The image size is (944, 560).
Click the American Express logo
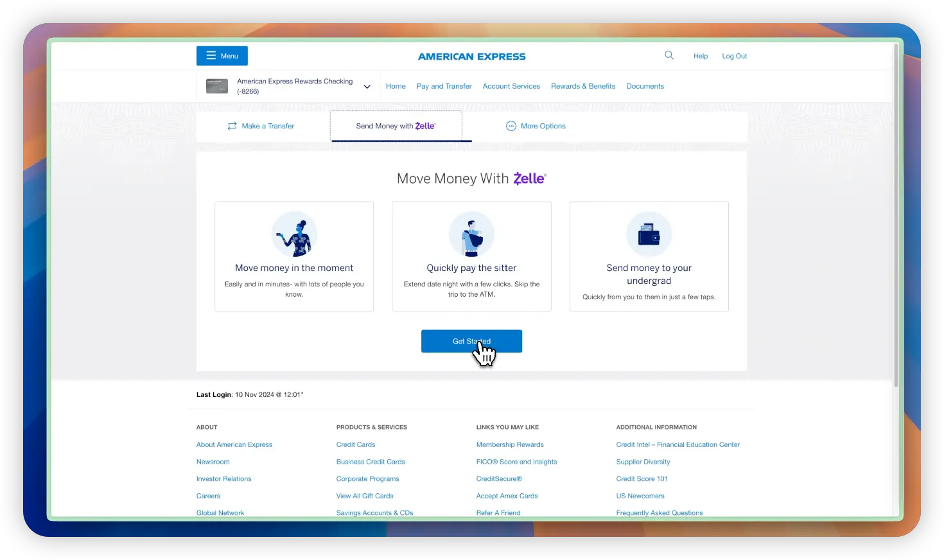[472, 57]
